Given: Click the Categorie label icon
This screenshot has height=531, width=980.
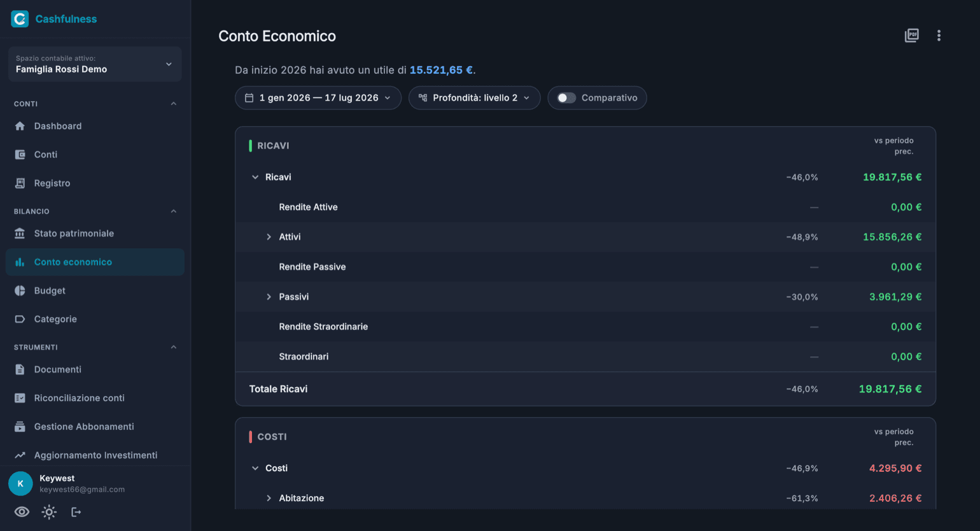Looking at the screenshot, I should click(20, 320).
